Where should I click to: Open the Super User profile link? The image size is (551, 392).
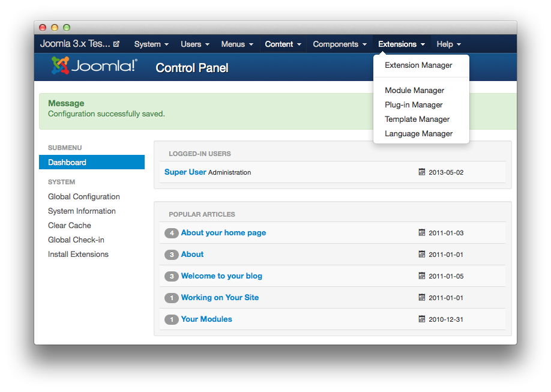(x=185, y=172)
